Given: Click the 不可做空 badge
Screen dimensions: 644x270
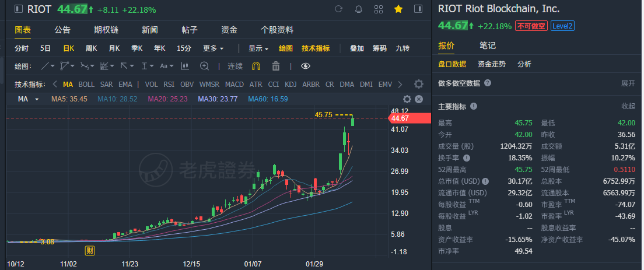Looking at the screenshot, I should [531, 26].
